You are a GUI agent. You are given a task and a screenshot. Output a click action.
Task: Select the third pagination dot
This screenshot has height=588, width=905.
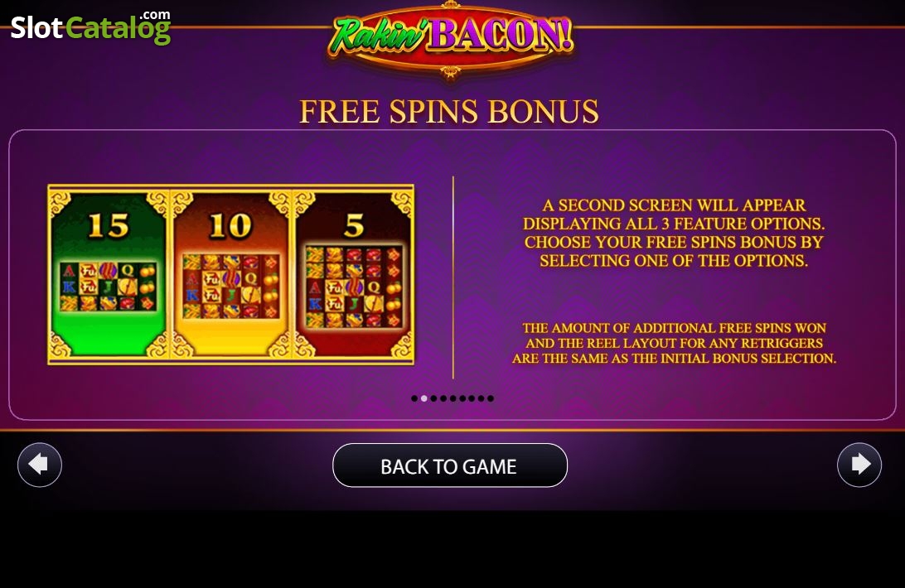[x=433, y=398]
